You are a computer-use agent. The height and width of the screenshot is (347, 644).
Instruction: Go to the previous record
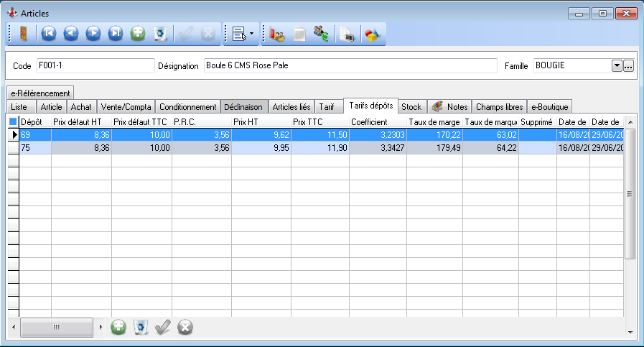(x=71, y=34)
